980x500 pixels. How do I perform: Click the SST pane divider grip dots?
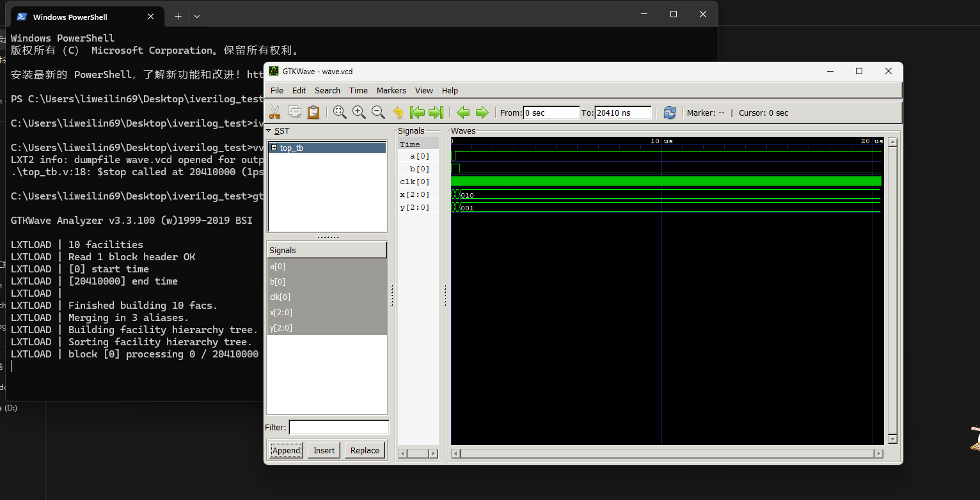(328, 237)
